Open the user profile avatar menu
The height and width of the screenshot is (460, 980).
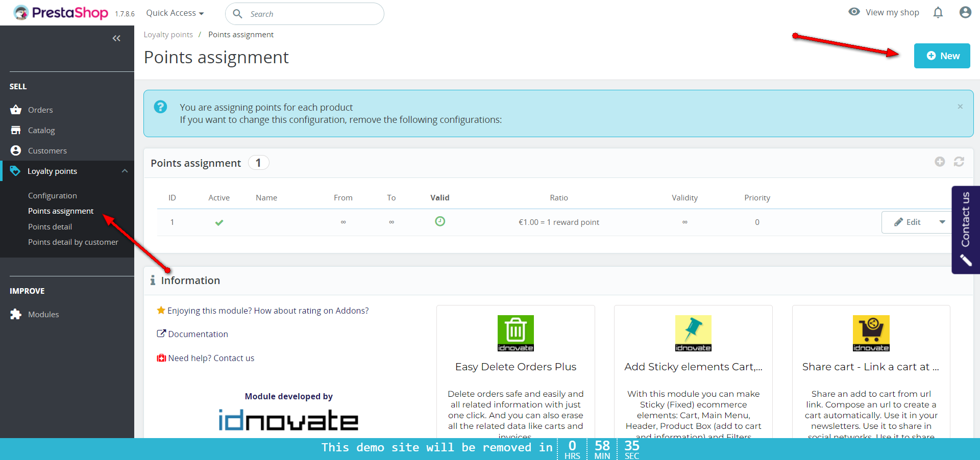tap(965, 12)
